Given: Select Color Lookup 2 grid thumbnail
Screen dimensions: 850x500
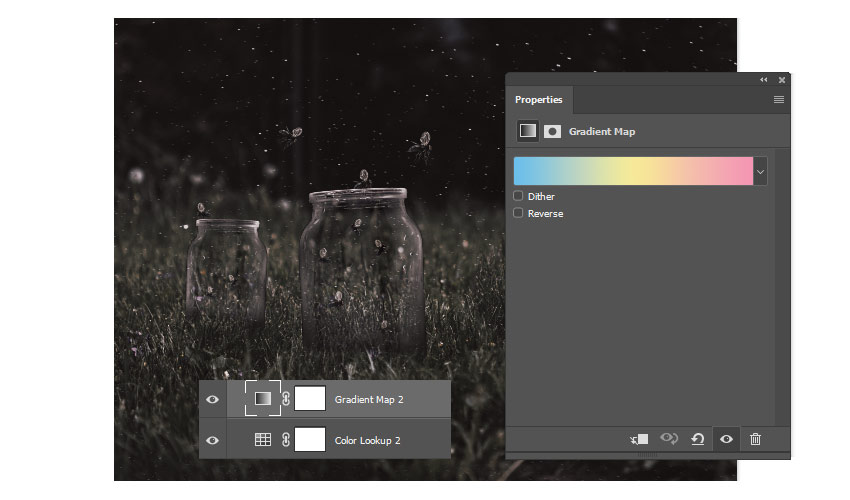Looking at the screenshot, I should coord(263,439).
